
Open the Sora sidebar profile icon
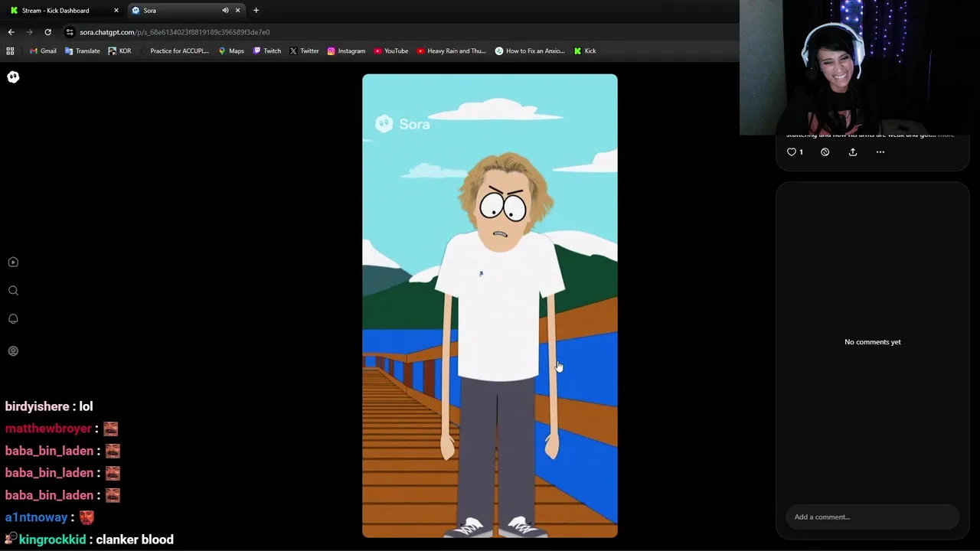coord(13,351)
